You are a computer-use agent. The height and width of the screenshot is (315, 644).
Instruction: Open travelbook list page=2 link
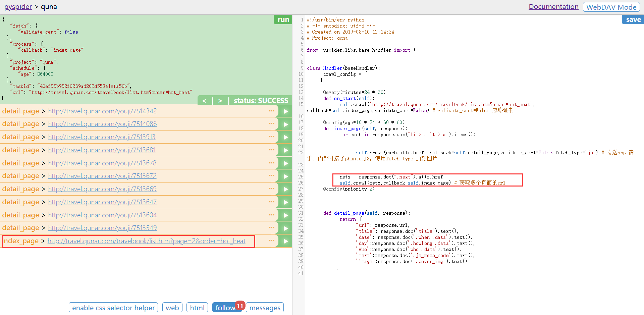(147, 241)
